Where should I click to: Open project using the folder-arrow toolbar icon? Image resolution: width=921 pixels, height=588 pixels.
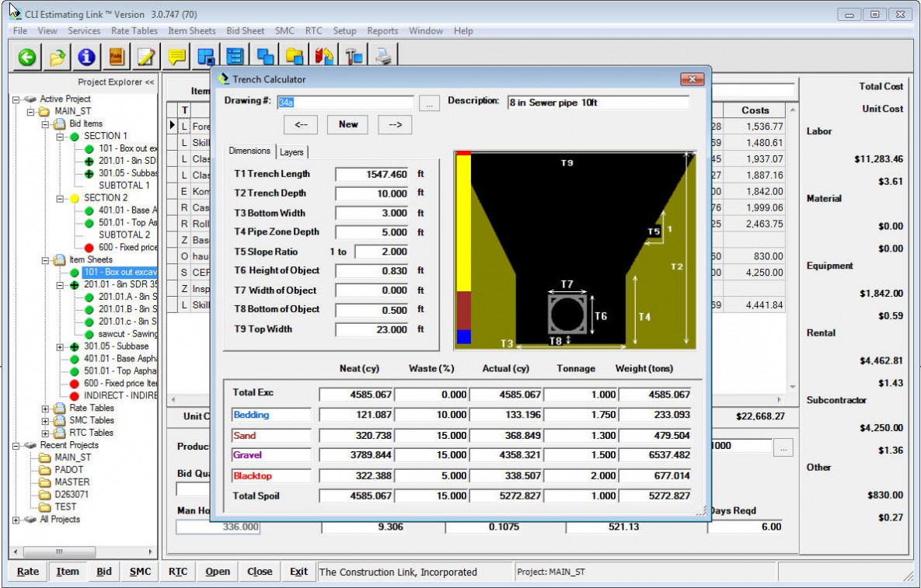[x=57, y=57]
